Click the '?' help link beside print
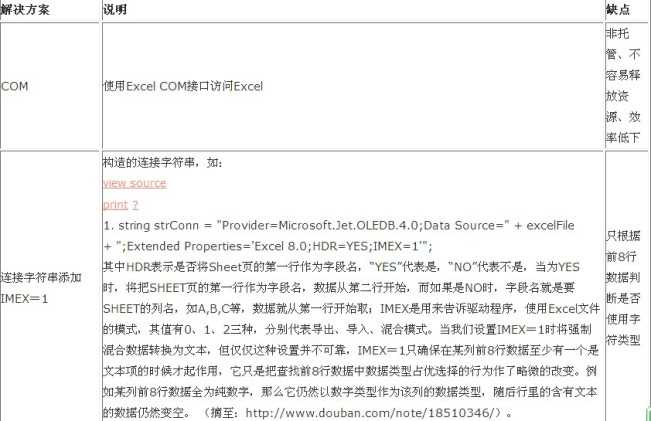This screenshot has width=651, height=421. [135, 205]
